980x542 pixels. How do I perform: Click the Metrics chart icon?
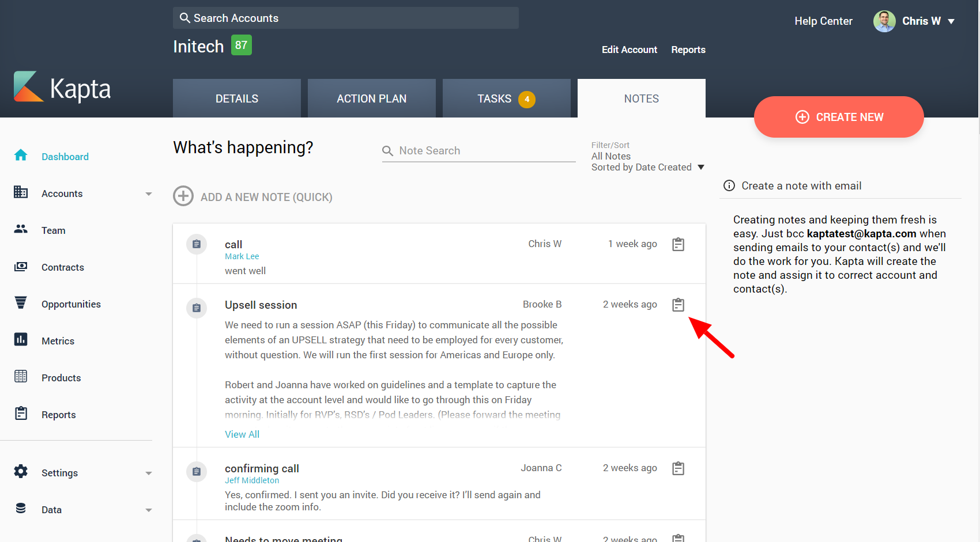pos(21,339)
